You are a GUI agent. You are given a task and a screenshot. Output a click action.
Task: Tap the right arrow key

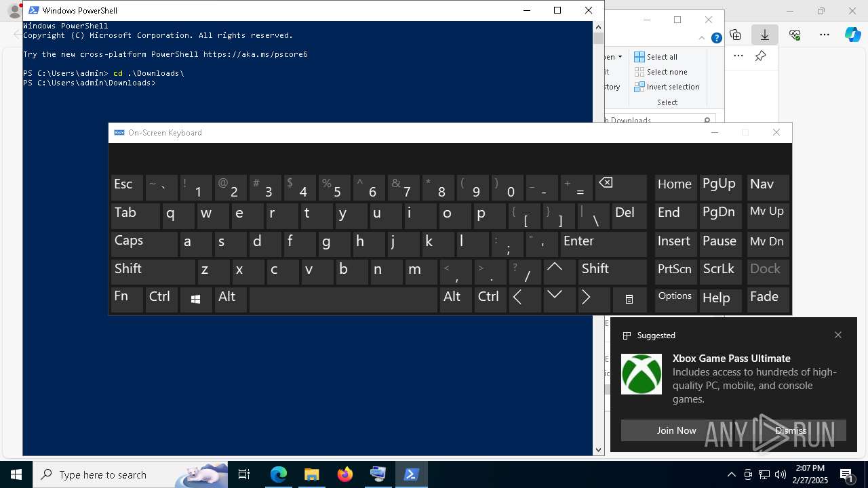594,300
